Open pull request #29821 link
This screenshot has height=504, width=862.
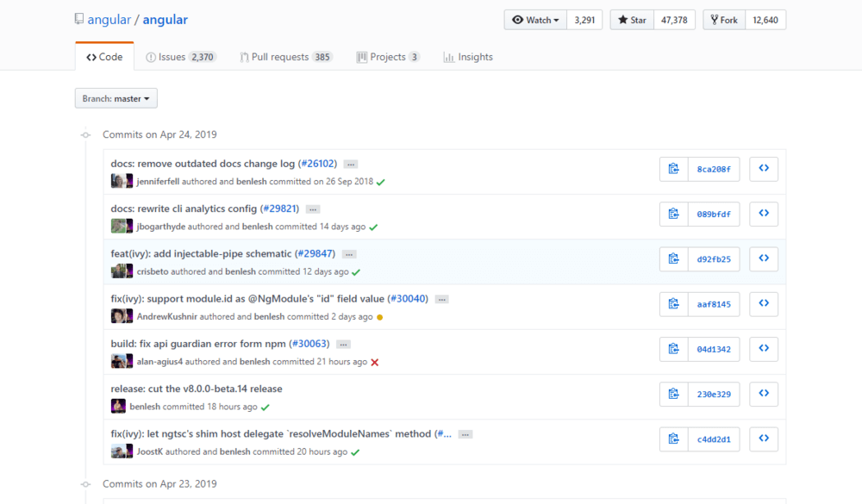pyautogui.click(x=279, y=208)
